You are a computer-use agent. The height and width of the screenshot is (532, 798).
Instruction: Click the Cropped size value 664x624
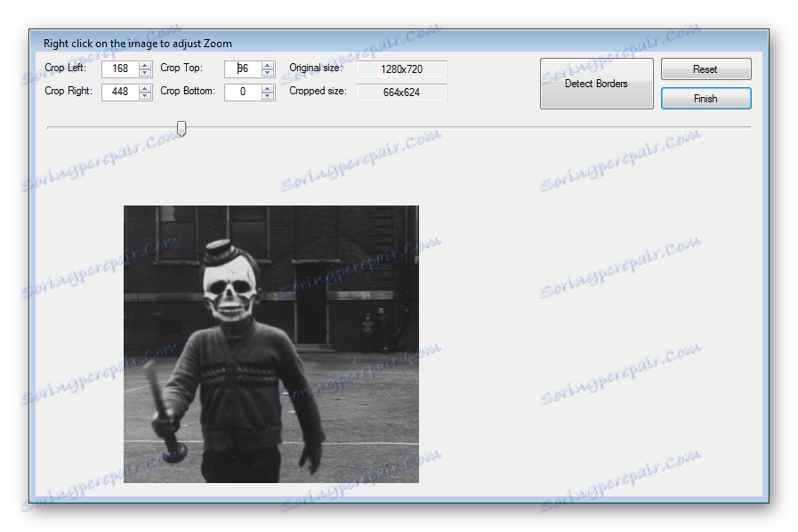tap(401, 93)
